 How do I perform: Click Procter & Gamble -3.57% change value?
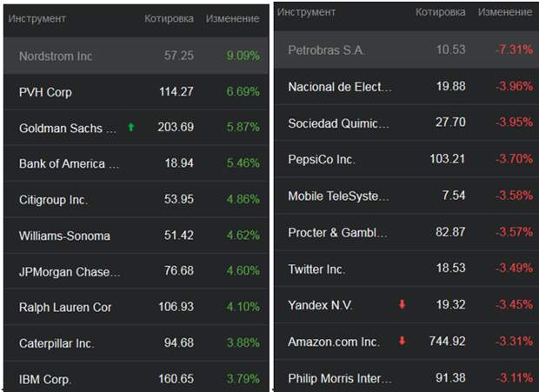(x=515, y=232)
